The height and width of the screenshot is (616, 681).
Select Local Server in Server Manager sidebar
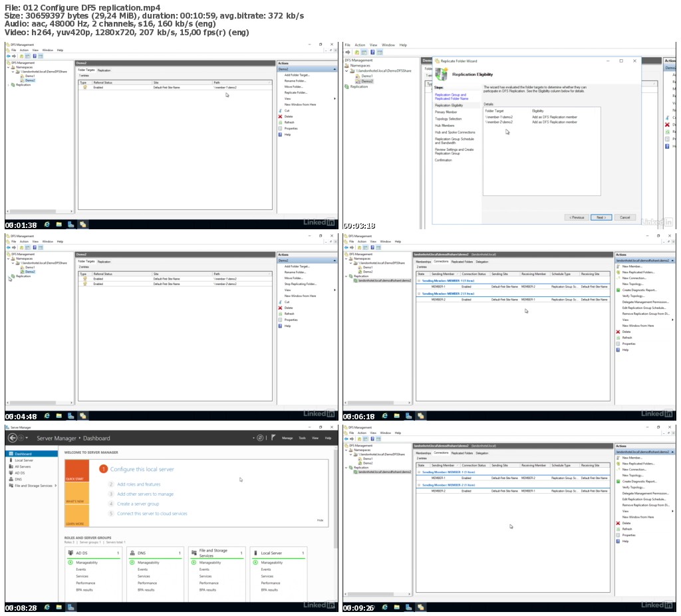(23, 460)
